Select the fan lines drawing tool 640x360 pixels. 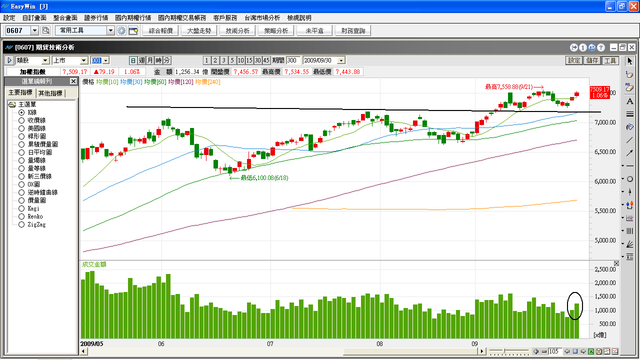(x=630, y=244)
